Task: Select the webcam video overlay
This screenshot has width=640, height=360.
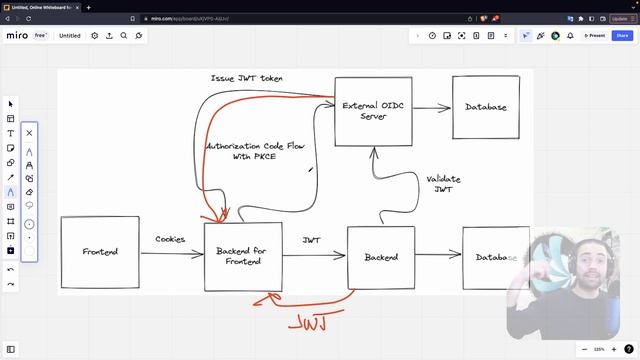Action: click(x=563, y=284)
